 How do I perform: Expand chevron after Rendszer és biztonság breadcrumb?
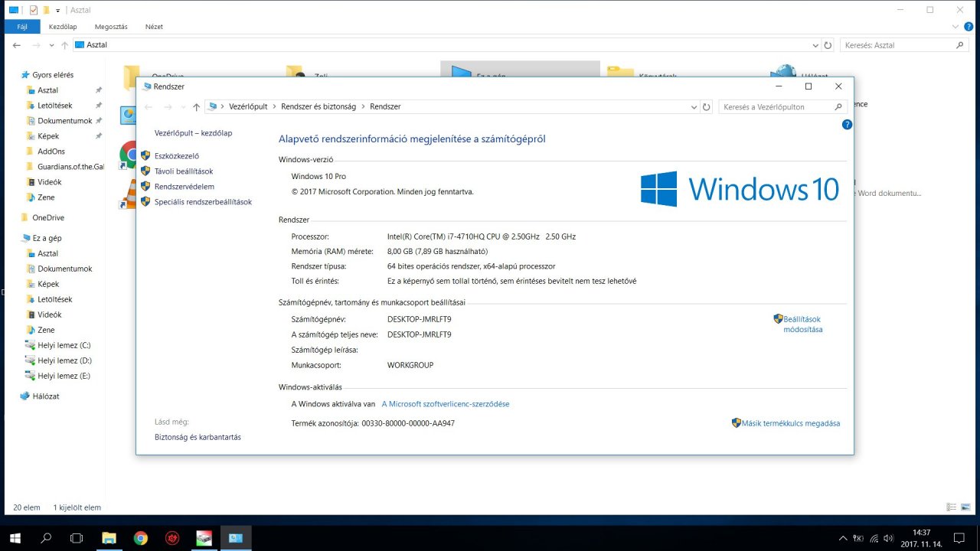tap(363, 107)
